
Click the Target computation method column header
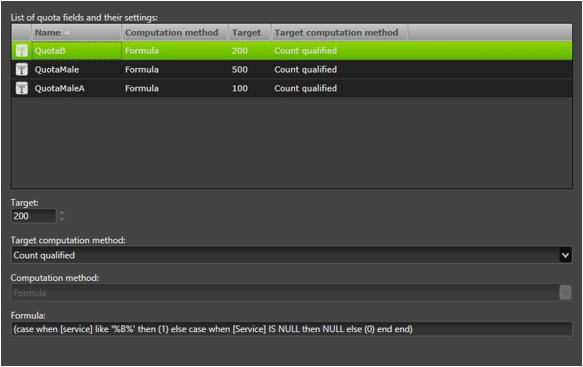pos(339,33)
